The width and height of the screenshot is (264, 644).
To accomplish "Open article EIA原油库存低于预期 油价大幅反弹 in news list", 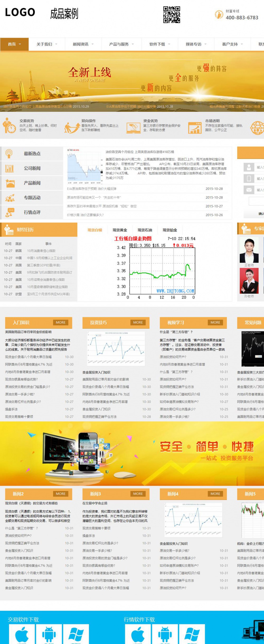I will [x=92, y=189].
